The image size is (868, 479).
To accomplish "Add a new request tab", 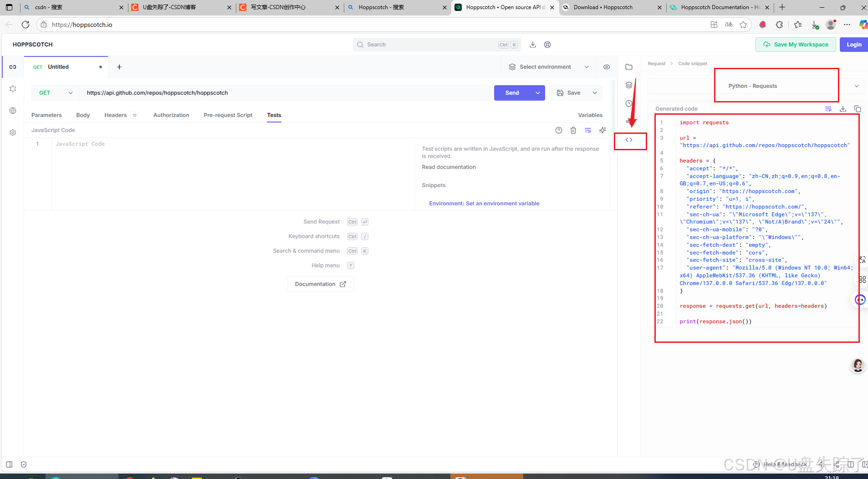I will pyautogui.click(x=119, y=67).
